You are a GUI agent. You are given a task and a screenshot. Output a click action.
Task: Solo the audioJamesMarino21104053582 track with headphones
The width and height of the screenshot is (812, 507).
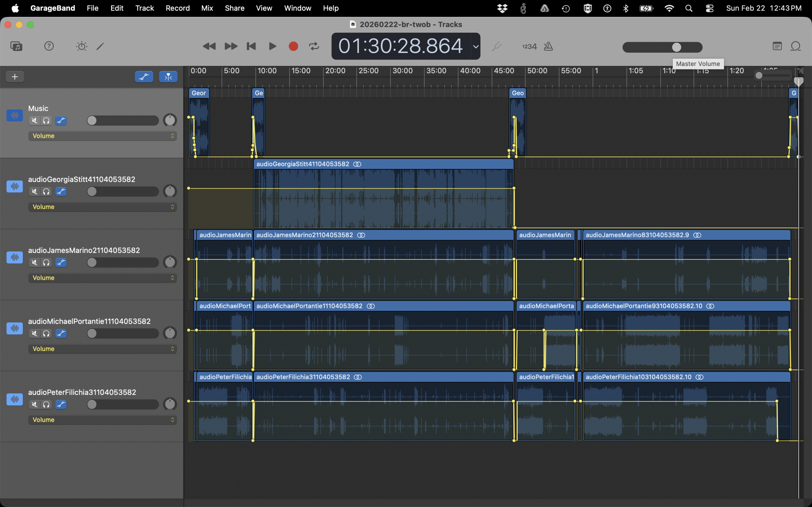[x=46, y=263]
